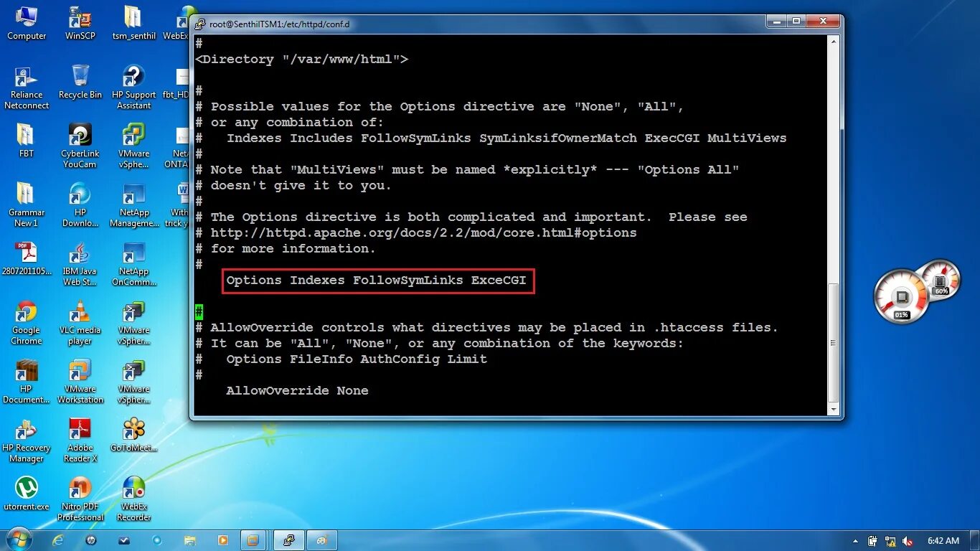Unmute the system volume in the tray
The width and height of the screenshot is (980, 551).
pos(907,540)
